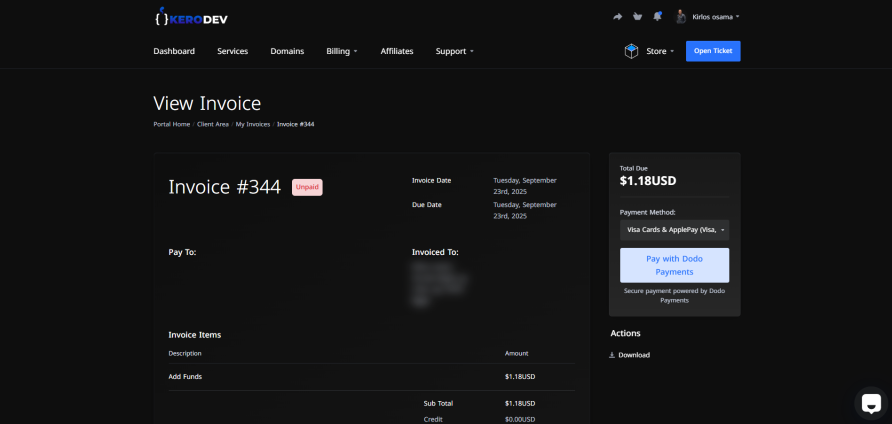The height and width of the screenshot is (424, 892).
Task: Expand the Support dropdown menu
Action: point(454,51)
